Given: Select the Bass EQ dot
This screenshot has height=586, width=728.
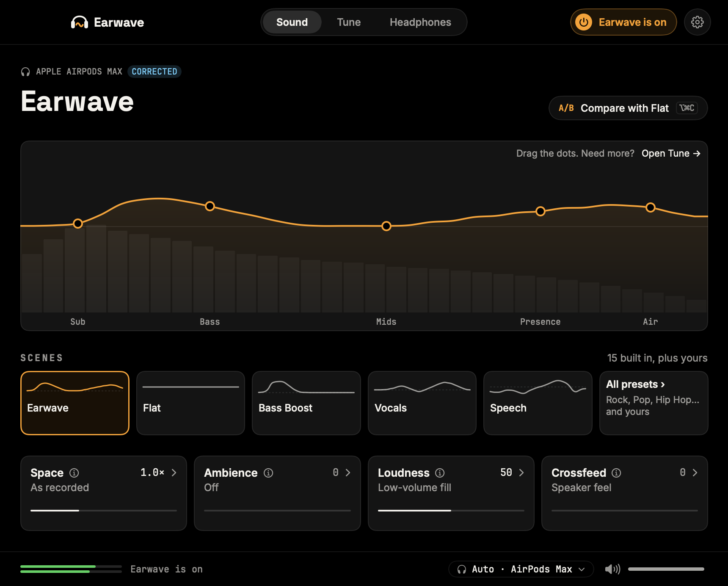Looking at the screenshot, I should (210, 206).
